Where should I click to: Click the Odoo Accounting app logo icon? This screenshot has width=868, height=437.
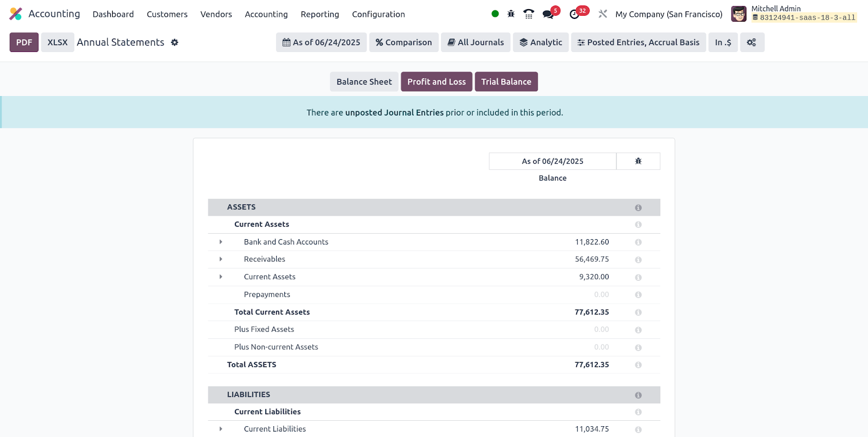pyautogui.click(x=16, y=14)
